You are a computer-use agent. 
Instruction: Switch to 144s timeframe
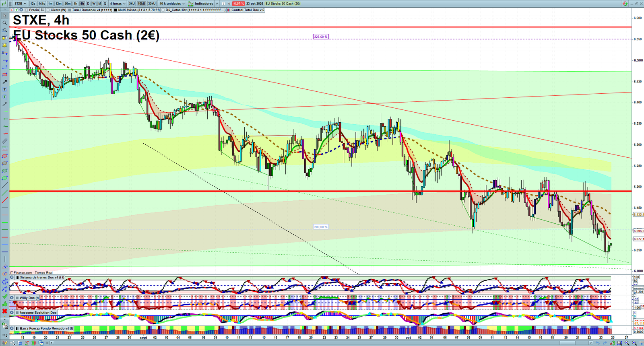pyautogui.click(x=41, y=4)
